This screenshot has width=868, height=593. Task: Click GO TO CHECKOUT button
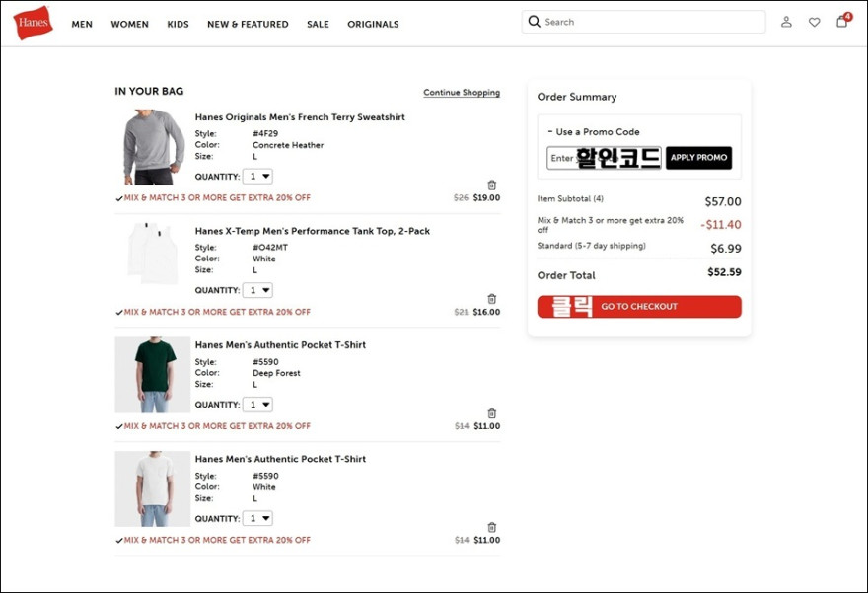pyautogui.click(x=639, y=307)
